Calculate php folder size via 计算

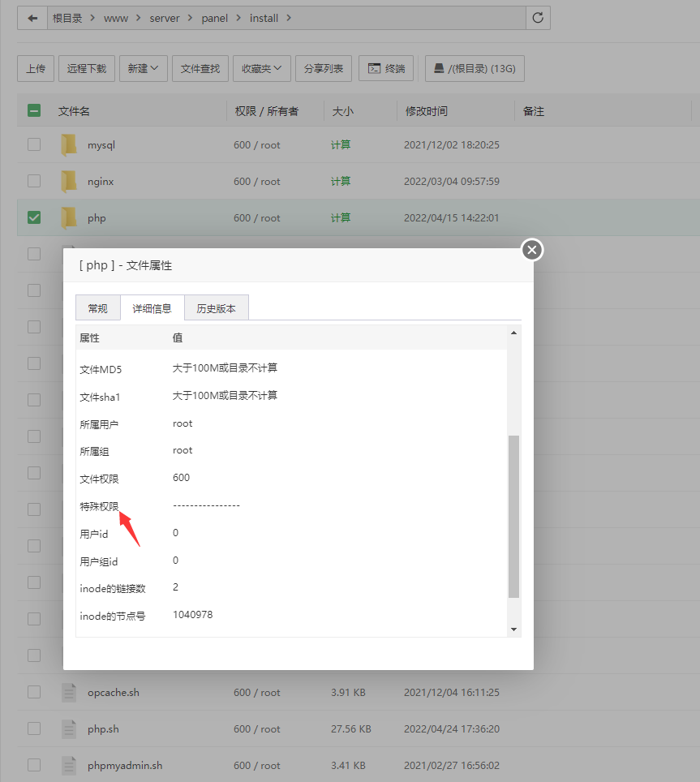pos(341,217)
